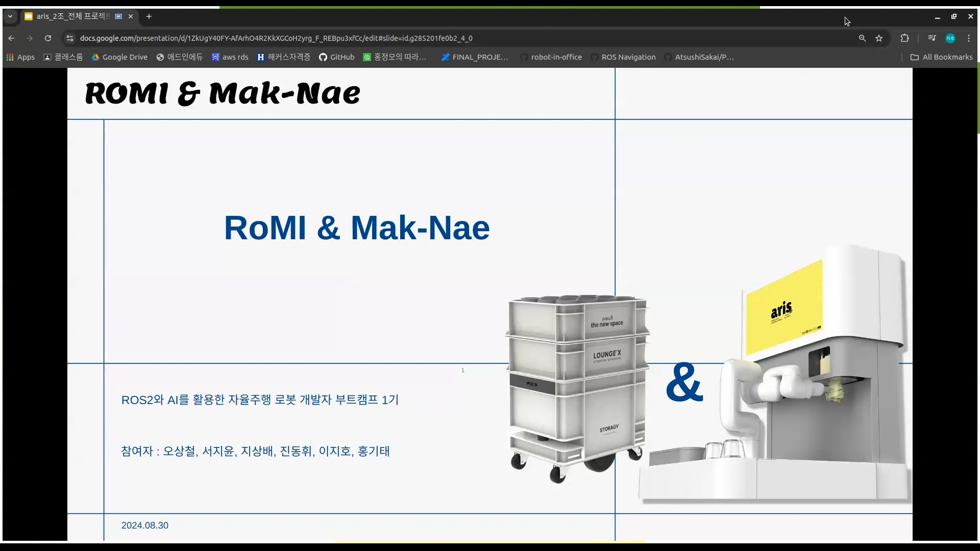Screen dimensions: 980x551
Task: Open the ROS Navigation bookmark
Action: [623, 57]
